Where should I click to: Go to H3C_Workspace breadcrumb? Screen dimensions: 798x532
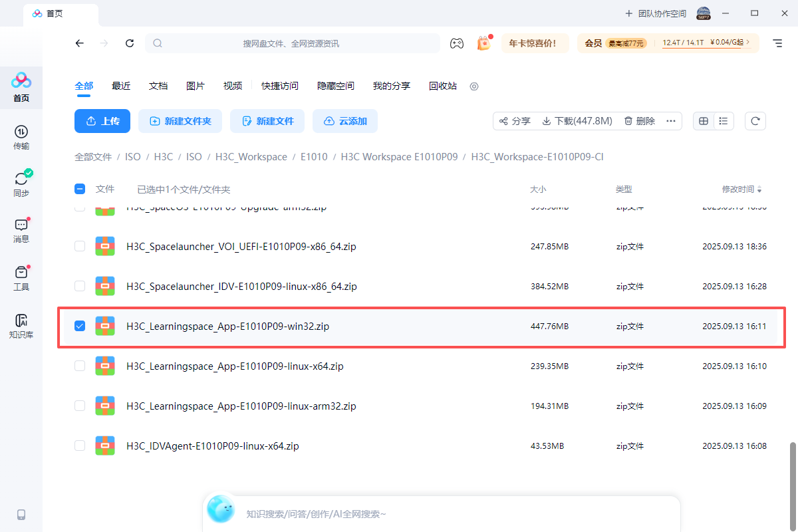click(251, 157)
